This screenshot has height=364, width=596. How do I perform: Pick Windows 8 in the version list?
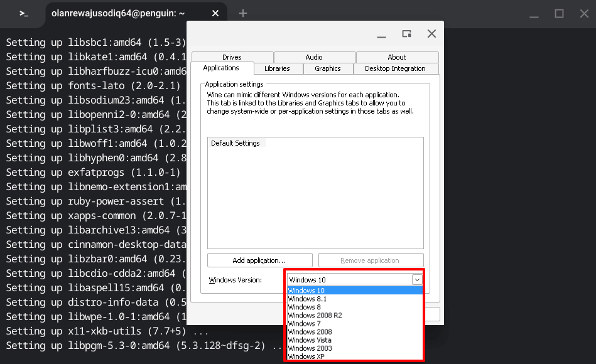pyautogui.click(x=355, y=307)
